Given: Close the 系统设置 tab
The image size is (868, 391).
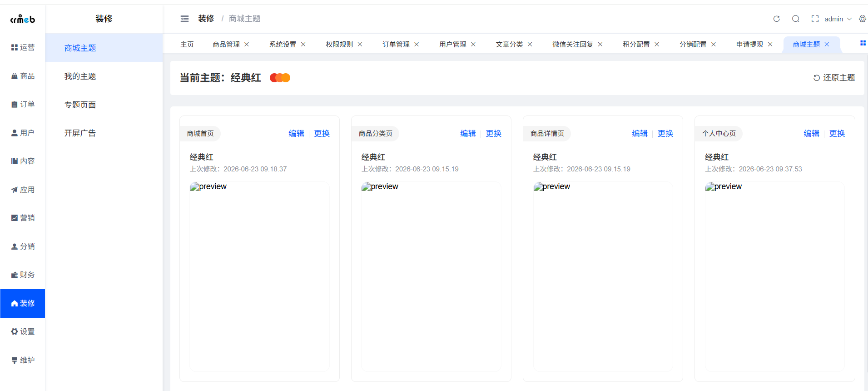Looking at the screenshot, I should pos(303,44).
